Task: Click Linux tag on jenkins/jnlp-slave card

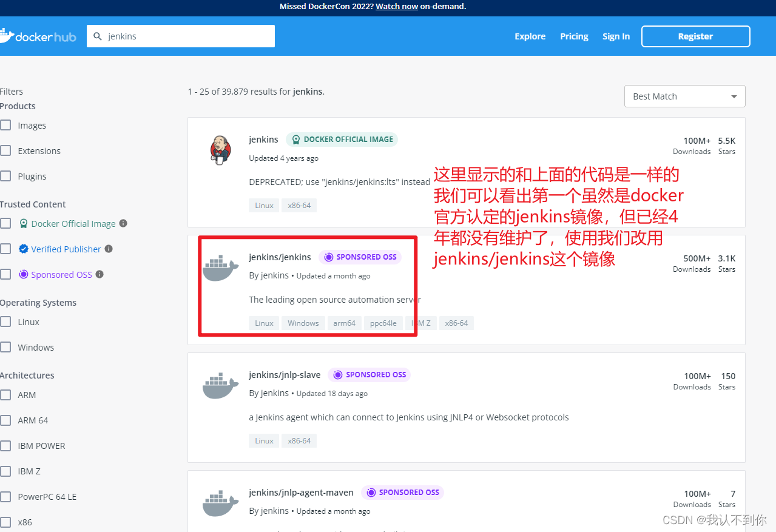Action: coord(264,441)
